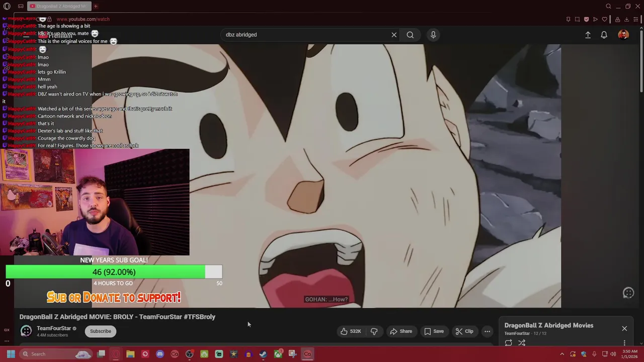Open the player play-arrow icon in toolbar
644x362 pixels.
click(595, 19)
